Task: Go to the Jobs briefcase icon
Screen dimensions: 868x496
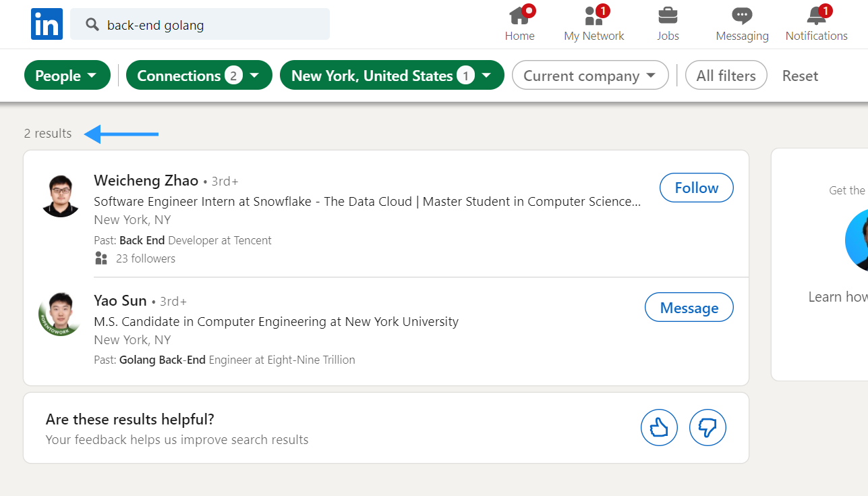Action: click(x=668, y=16)
